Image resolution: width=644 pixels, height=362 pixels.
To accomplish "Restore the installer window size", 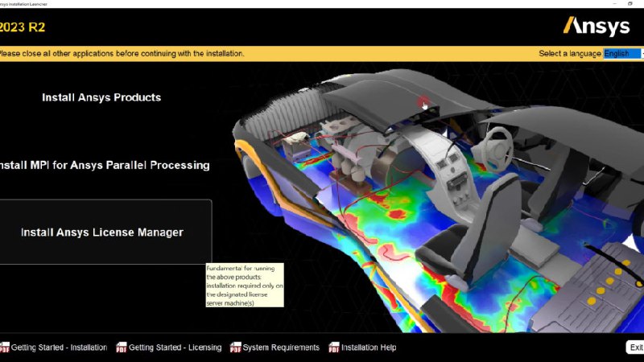I will pyautogui.click(x=630, y=4).
